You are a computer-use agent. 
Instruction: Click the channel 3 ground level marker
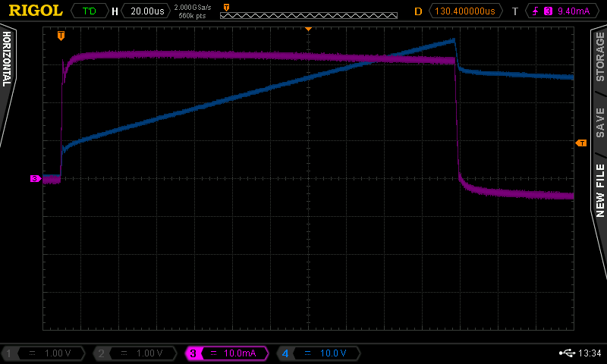tap(35, 179)
